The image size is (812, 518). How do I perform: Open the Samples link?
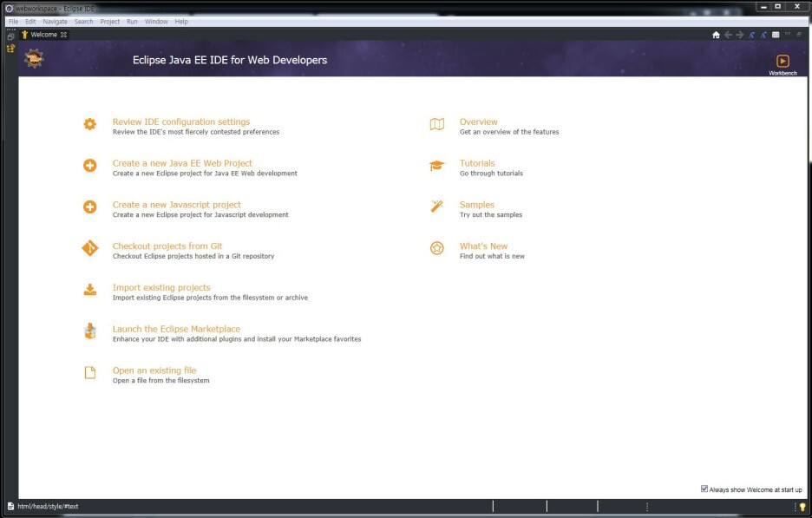477,205
